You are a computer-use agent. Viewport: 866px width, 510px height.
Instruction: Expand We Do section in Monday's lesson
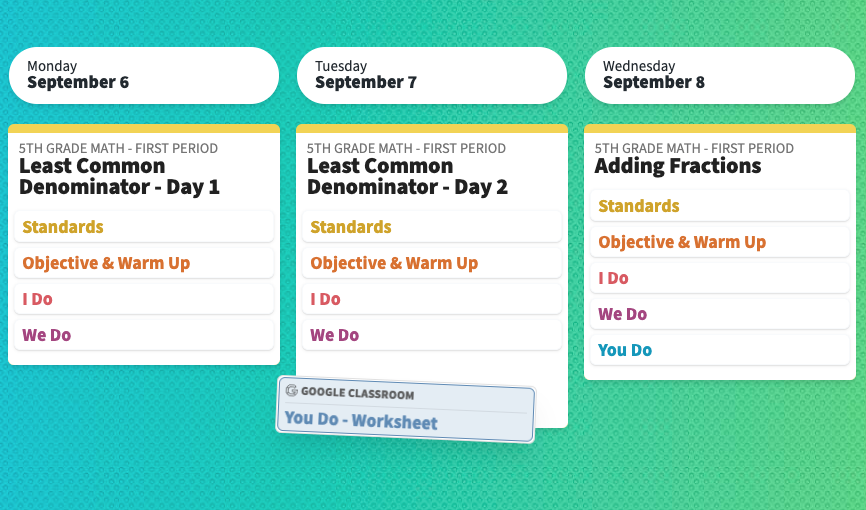click(144, 335)
